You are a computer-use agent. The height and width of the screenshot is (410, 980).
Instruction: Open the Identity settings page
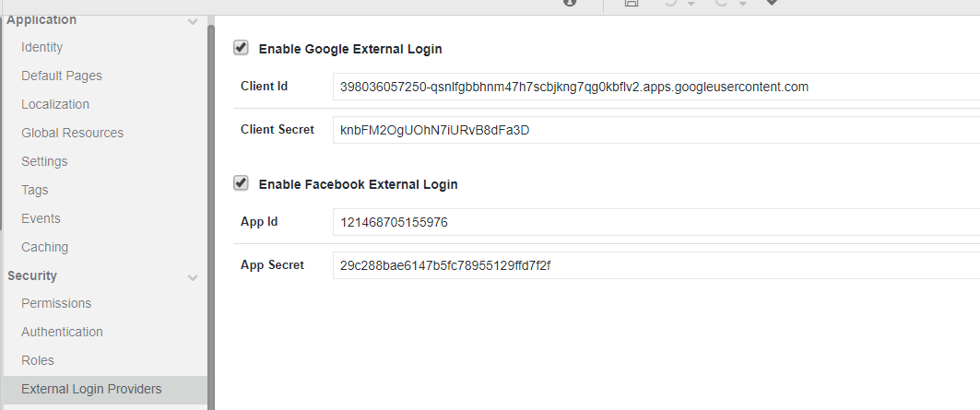[x=41, y=48]
